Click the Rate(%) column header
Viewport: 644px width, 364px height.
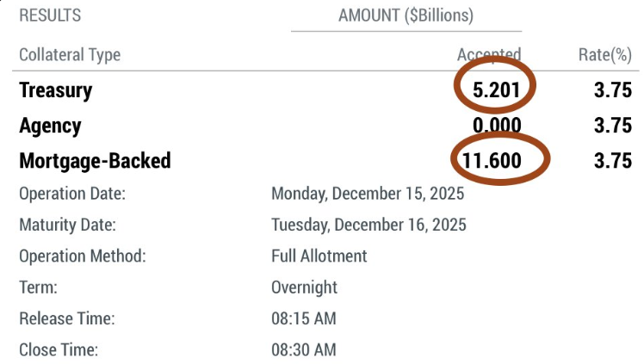pyautogui.click(x=605, y=55)
